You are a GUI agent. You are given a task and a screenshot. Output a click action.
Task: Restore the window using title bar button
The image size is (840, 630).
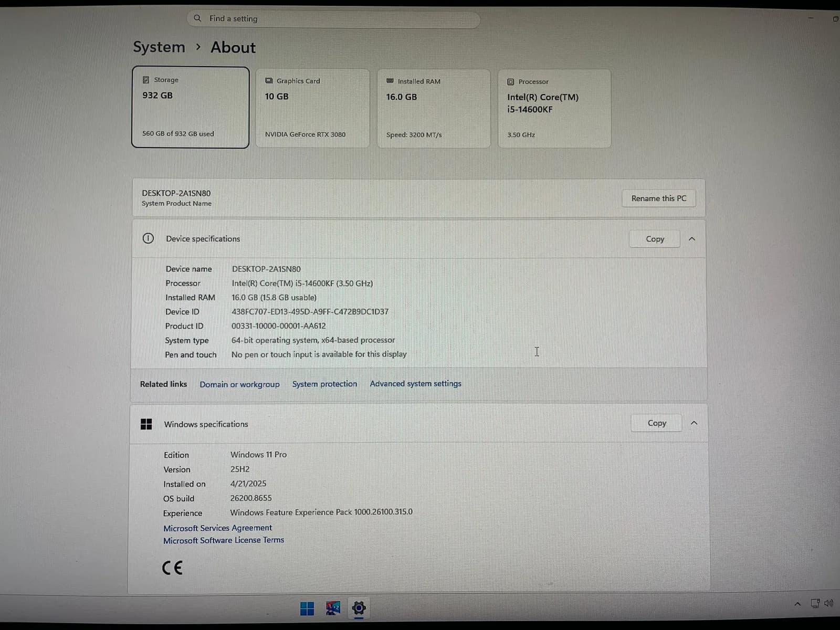[835, 19]
